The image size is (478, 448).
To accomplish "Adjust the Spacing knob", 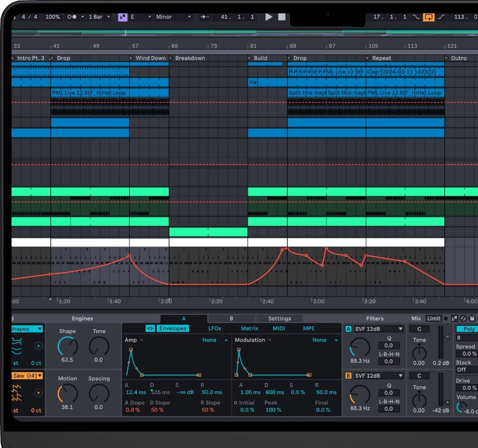I will tap(99, 394).
